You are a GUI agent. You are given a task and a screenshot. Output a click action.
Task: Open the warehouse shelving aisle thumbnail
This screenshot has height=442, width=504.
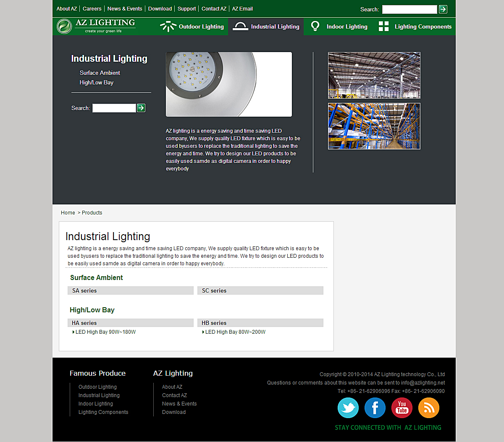tap(374, 126)
